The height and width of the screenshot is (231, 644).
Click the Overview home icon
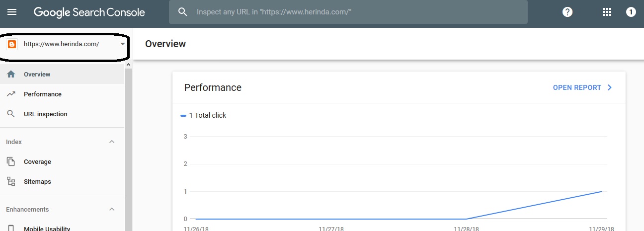(x=11, y=75)
